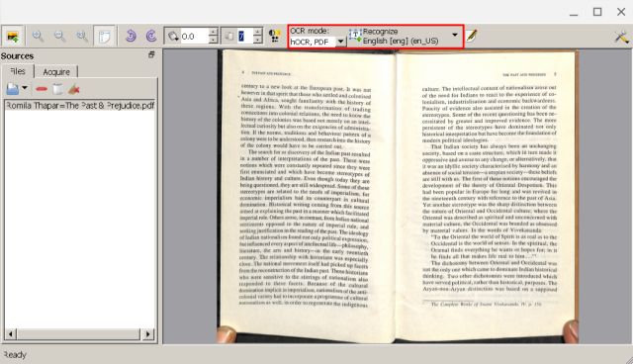
Task: Select the Files tab
Action: [18, 71]
